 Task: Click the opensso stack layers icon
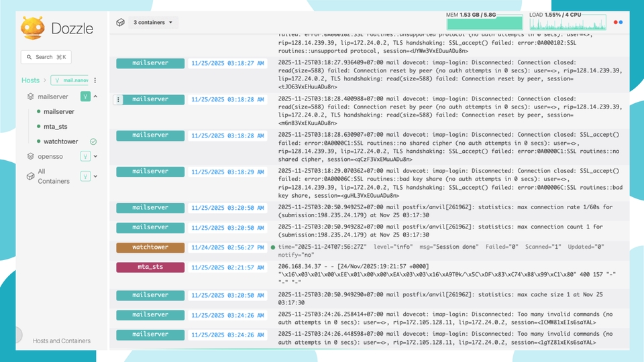click(x=30, y=156)
